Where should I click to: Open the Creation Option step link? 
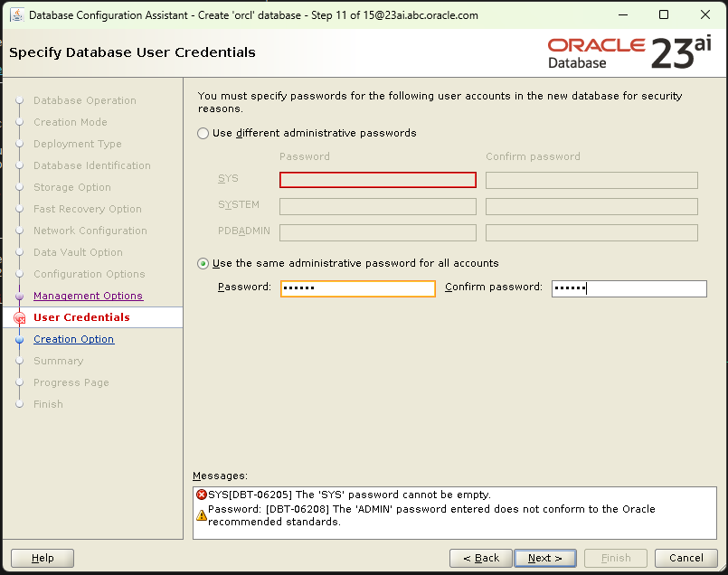pos(73,339)
